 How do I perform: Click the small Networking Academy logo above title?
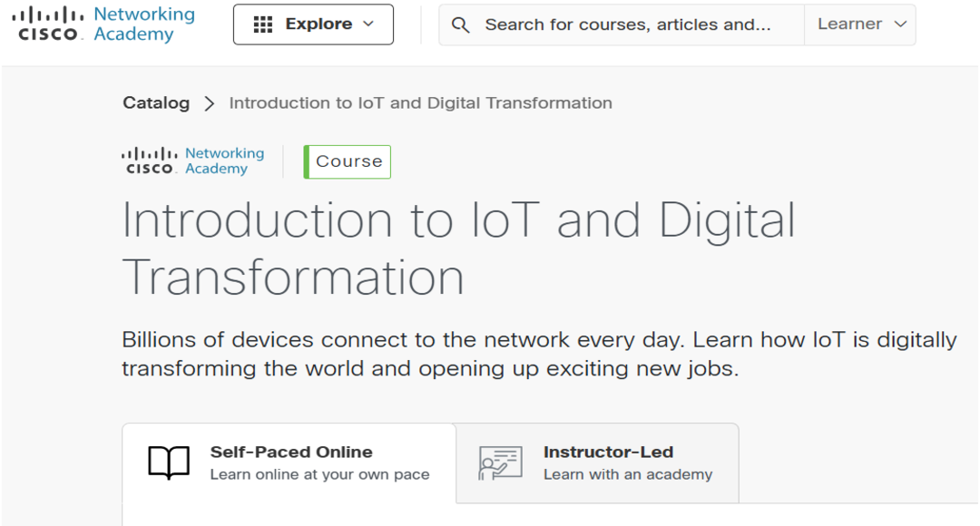click(193, 161)
